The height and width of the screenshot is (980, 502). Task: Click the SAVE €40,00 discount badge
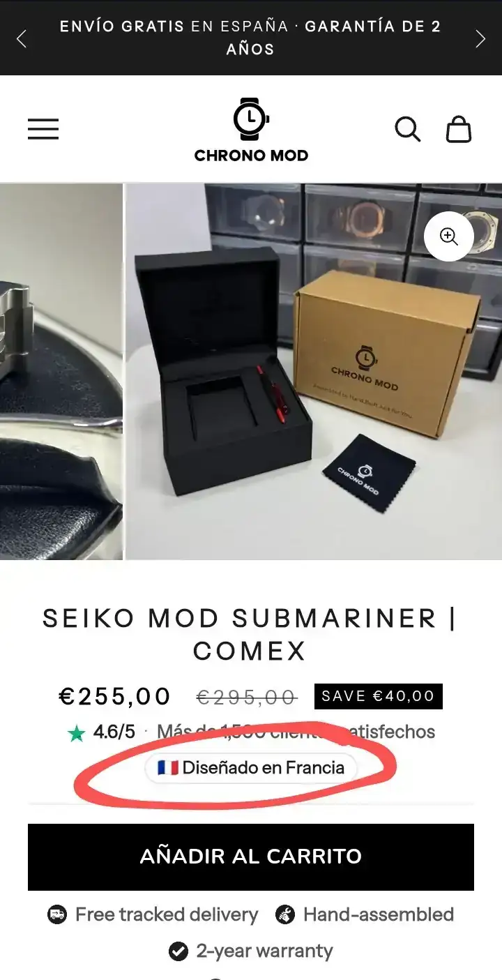[x=378, y=696]
